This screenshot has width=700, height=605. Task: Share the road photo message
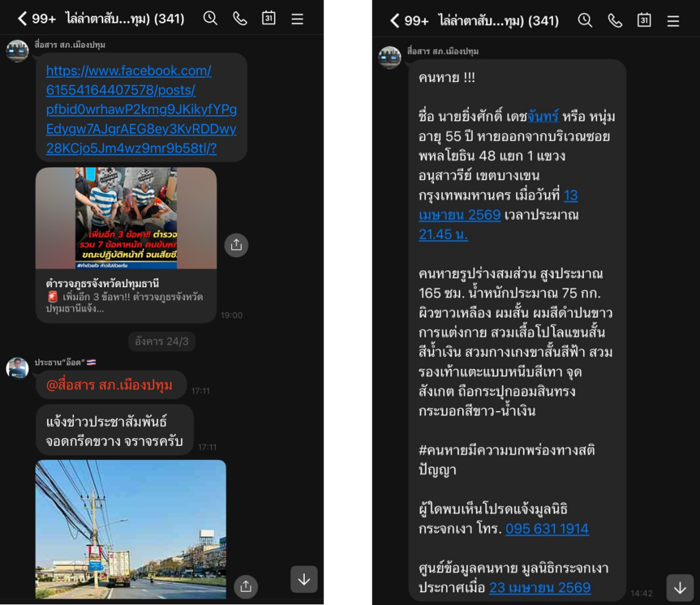(245, 586)
